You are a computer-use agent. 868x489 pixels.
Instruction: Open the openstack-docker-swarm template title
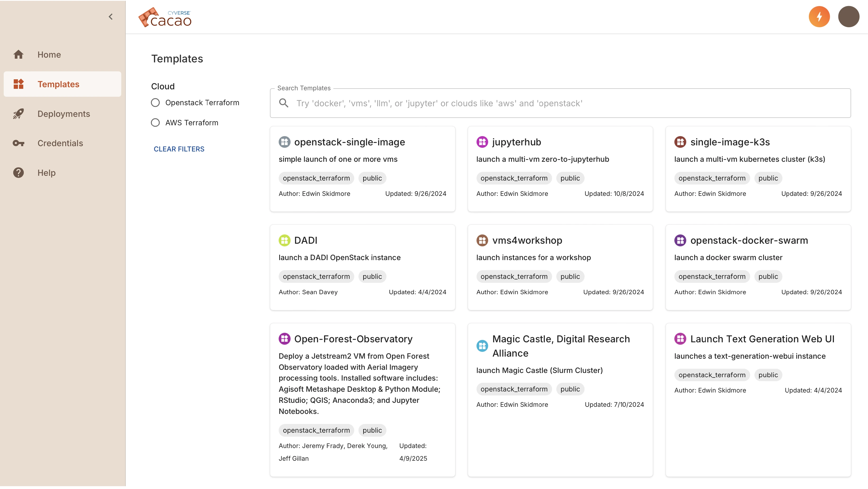coord(749,241)
